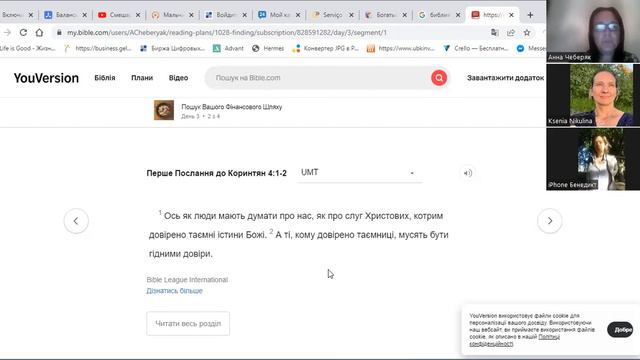The width and height of the screenshot is (640, 360).
Task: Click the site lock icon
Action: pos(59,32)
